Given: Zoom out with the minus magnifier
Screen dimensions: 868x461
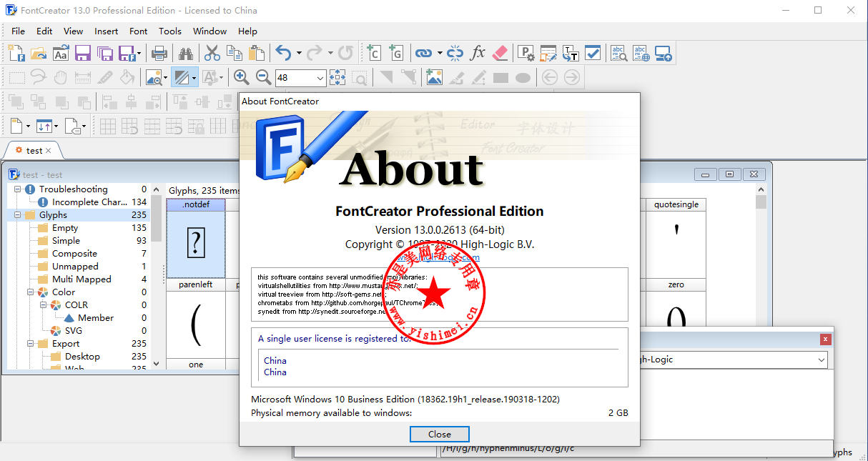Looking at the screenshot, I should click(x=264, y=77).
